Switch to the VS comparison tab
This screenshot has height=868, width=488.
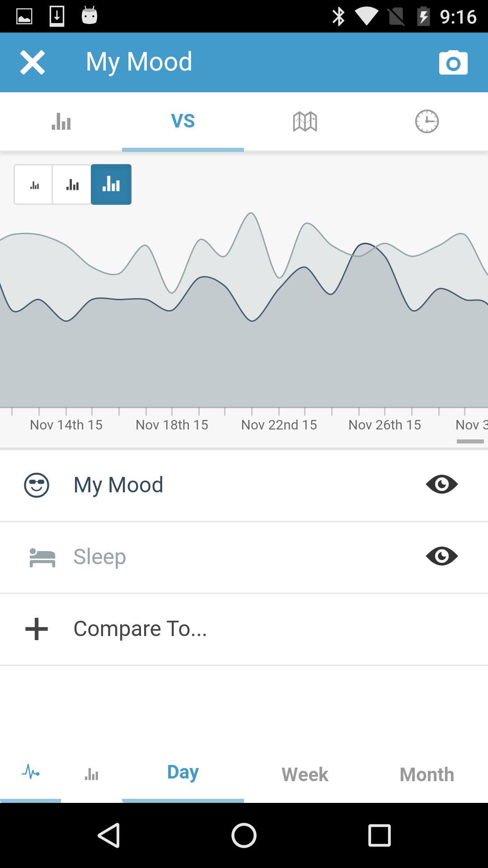click(x=183, y=121)
